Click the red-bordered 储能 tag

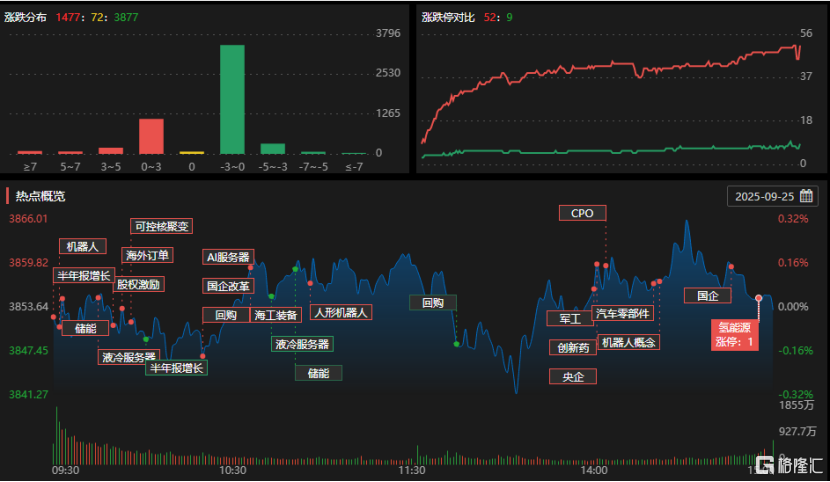[x=85, y=328]
